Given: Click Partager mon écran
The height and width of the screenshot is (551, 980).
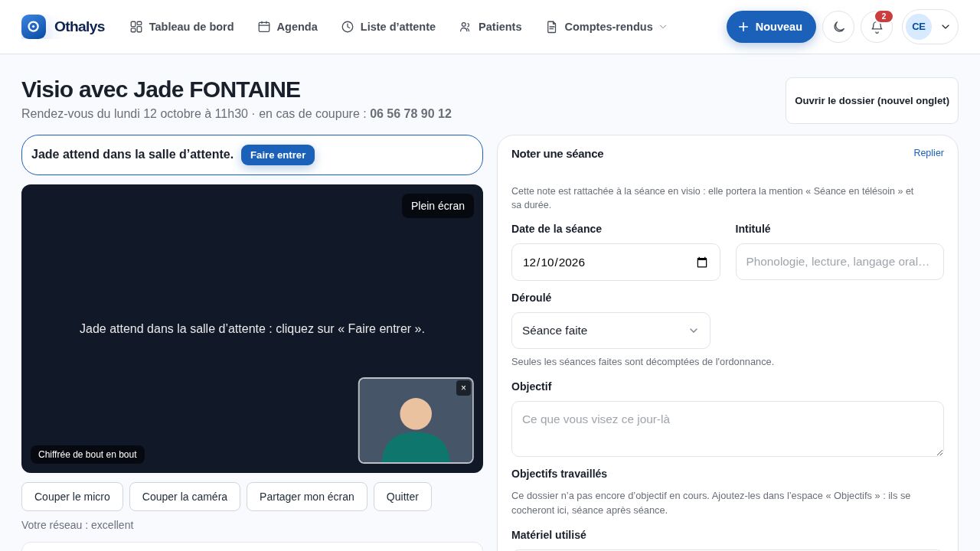Looking at the screenshot, I should (x=307, y=497).
